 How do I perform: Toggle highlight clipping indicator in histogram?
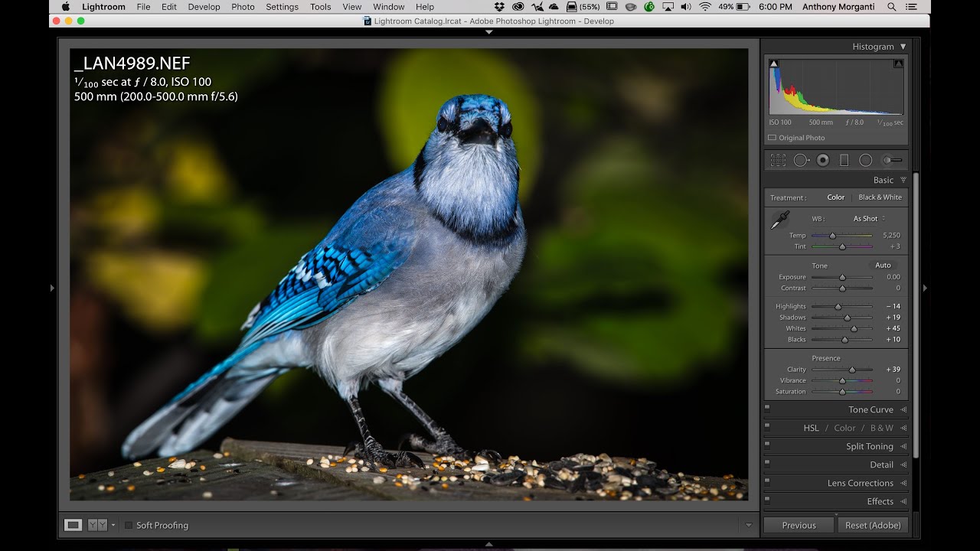point(899,64)
